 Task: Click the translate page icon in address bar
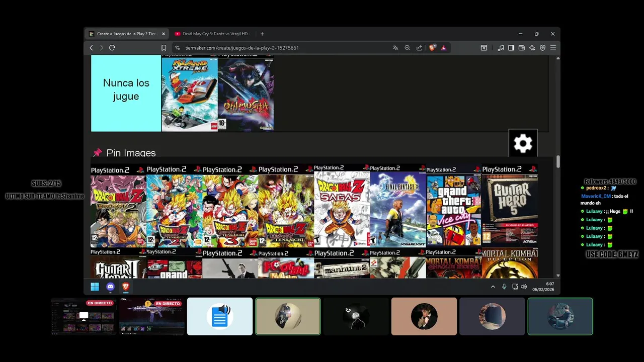point(395,48)
